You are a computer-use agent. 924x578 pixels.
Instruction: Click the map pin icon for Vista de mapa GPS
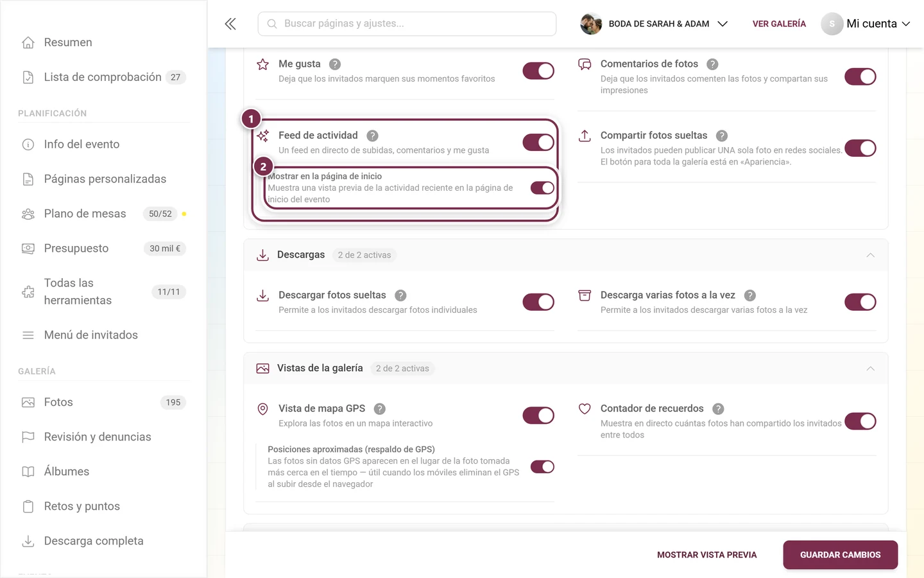(262, 409)
